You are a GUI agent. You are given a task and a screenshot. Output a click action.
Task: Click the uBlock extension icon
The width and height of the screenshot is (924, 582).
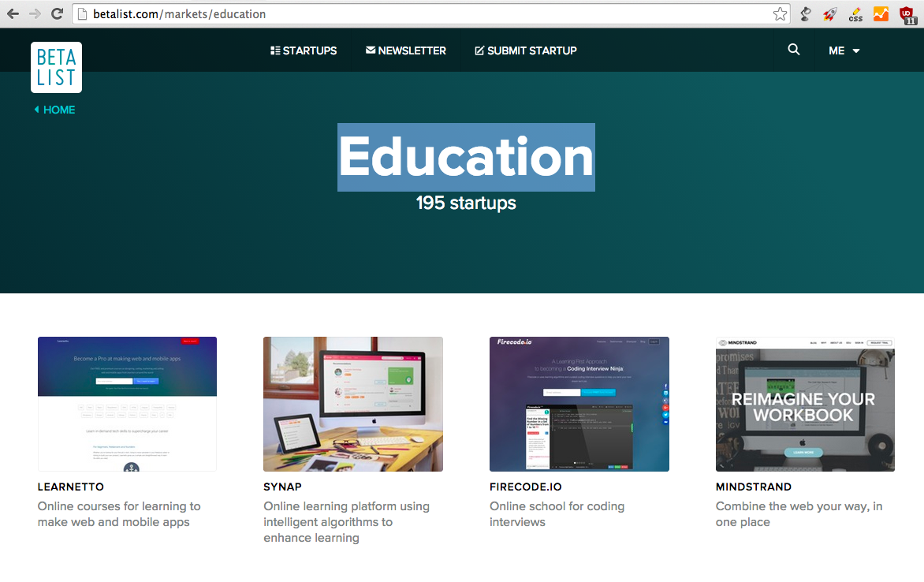click(907, 14)
